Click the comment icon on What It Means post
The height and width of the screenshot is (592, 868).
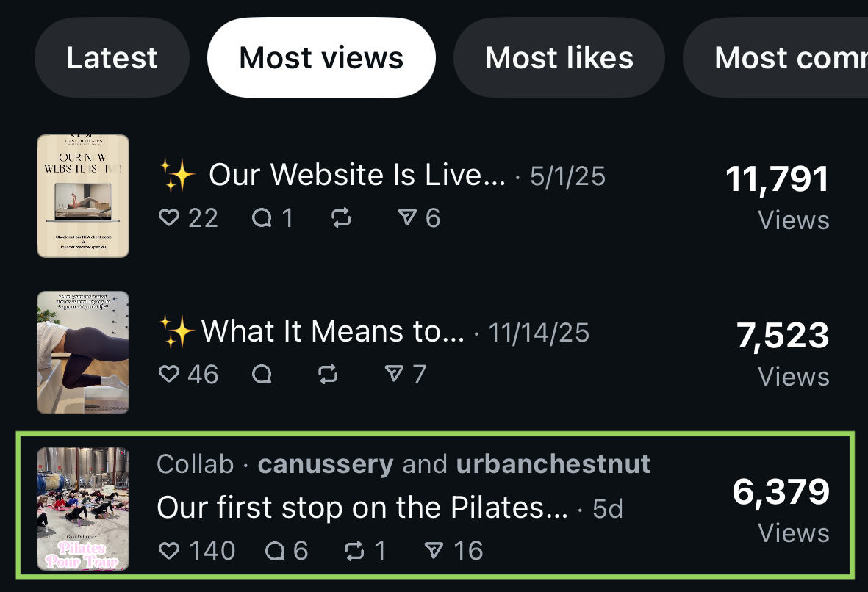tap(262, 375)
